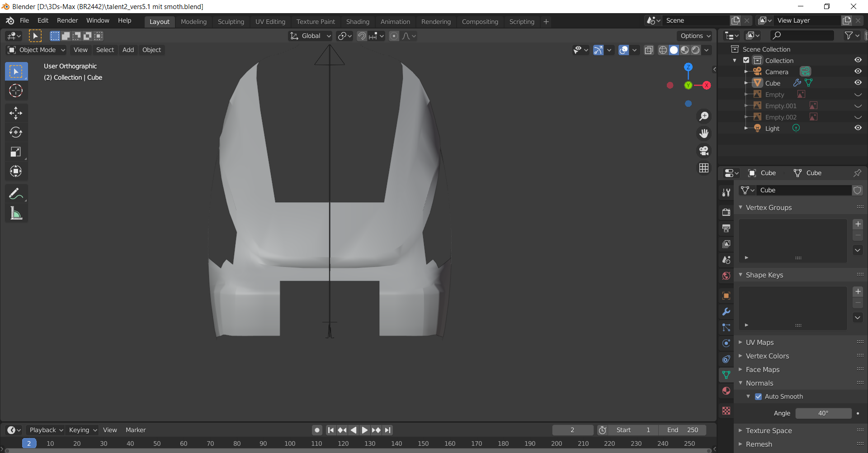
Task: Toggle camera view in the viewport
Action: (704, 151)
